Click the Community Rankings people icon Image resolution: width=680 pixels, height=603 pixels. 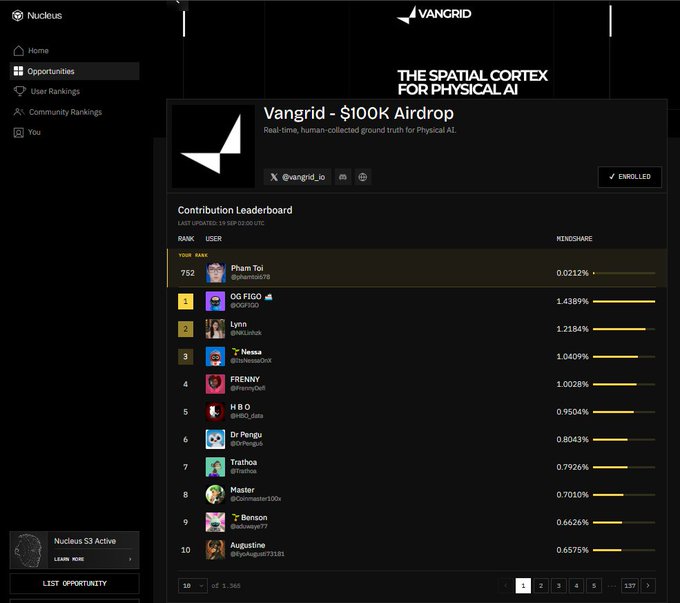[x=19, y=112]
